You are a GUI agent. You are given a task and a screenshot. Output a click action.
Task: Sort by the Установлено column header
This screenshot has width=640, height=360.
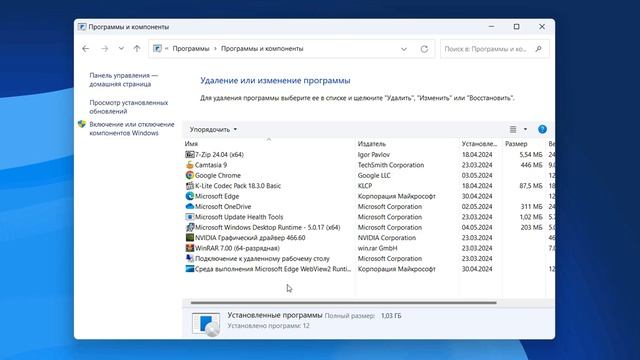click(479, 144)
